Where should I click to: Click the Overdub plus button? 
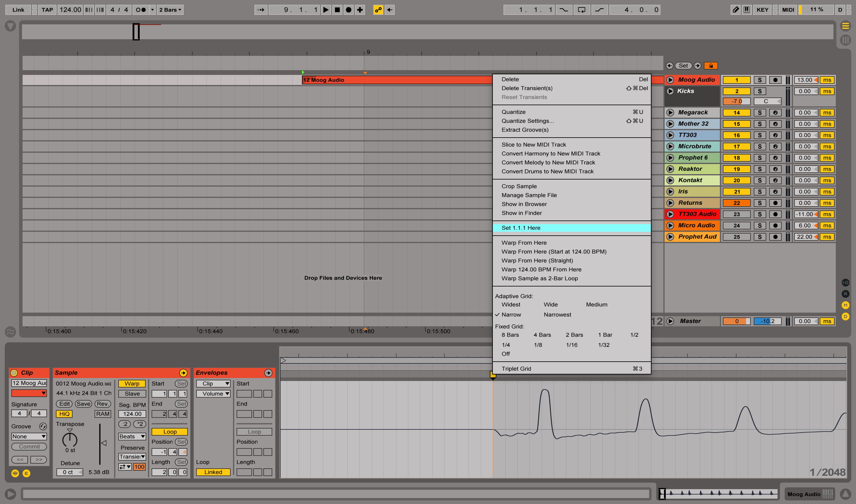click(360, 10)
